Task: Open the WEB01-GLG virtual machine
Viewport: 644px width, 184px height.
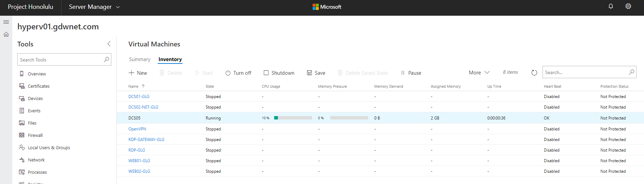Action: tap(139, 161)
